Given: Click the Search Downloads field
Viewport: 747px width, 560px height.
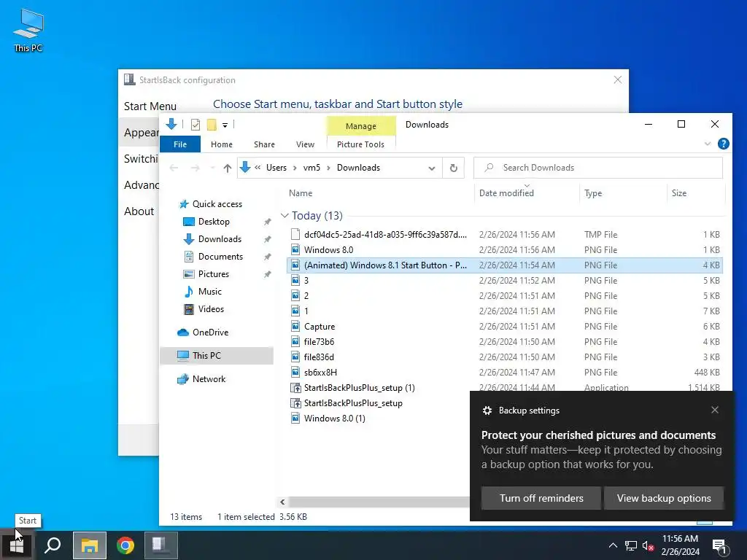Looking at the screenshot, I should tap(598, 168).
